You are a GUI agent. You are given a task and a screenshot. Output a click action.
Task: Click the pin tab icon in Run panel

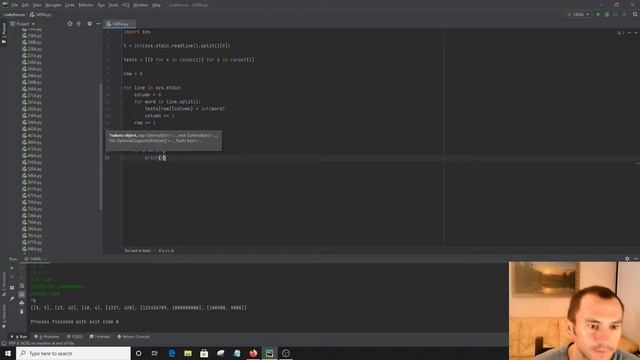(x=12, y=298)
